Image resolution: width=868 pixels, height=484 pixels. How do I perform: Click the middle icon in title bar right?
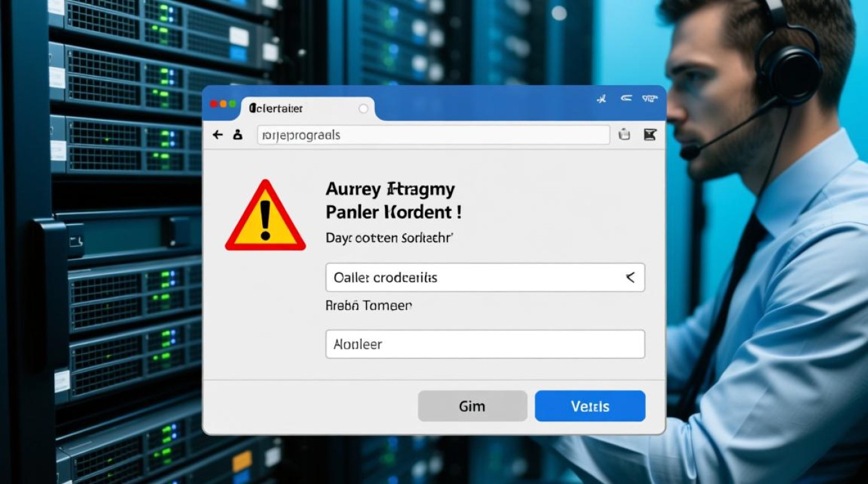625,99
